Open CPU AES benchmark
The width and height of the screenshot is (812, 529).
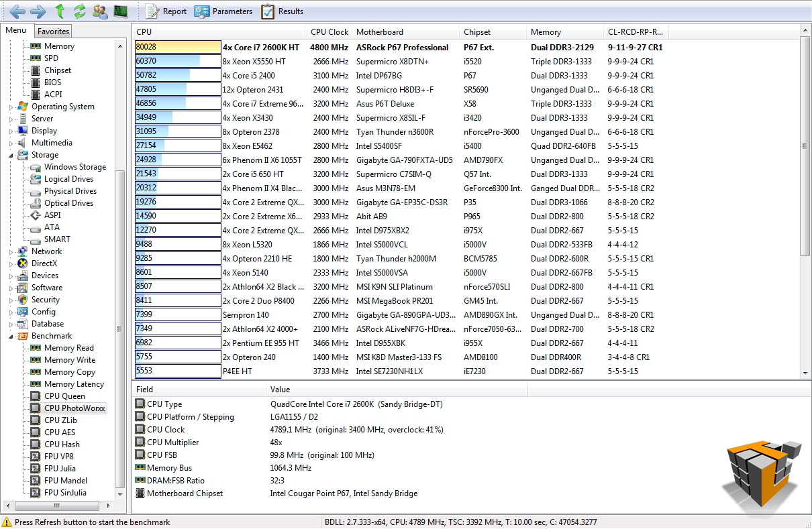pyautogui.click(x=60, y=432)
